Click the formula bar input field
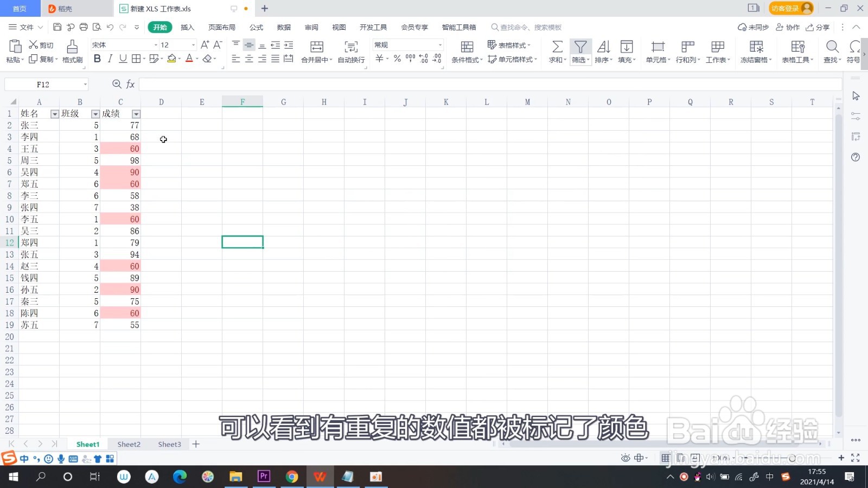The height and width of the screenshot is (488, 868). click(490, 84)
